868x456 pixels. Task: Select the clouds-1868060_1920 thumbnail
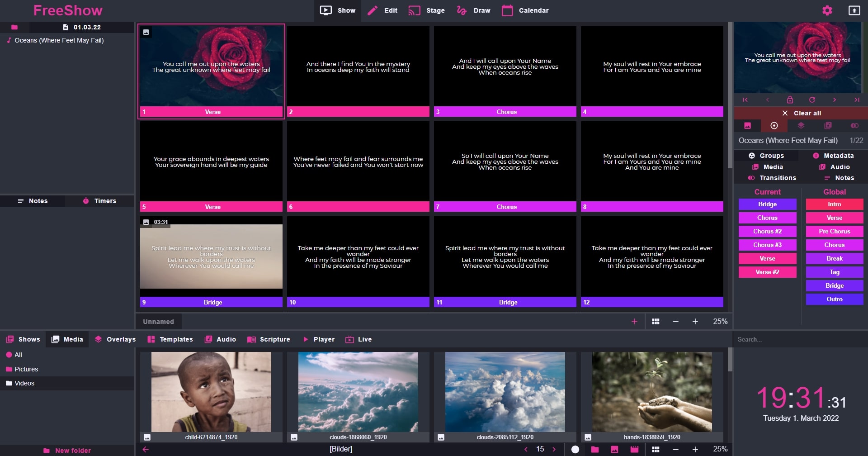point(358,391)
